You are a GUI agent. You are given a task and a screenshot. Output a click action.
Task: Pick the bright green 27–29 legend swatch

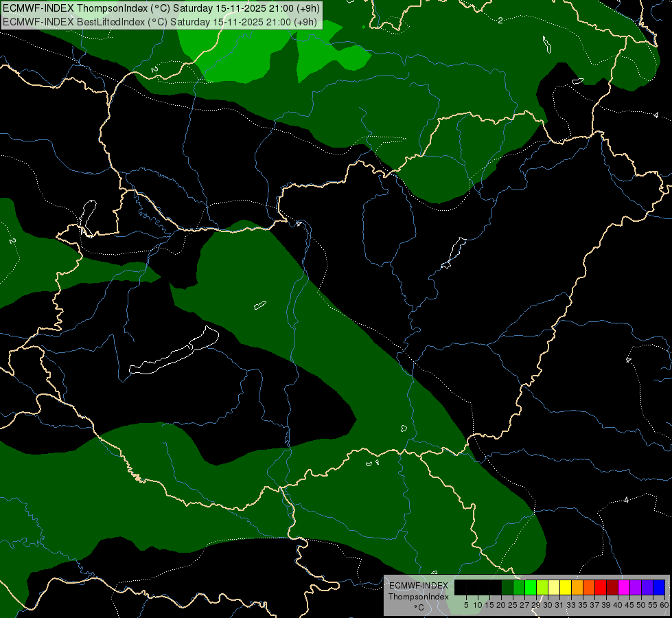[x=531, y=587]
